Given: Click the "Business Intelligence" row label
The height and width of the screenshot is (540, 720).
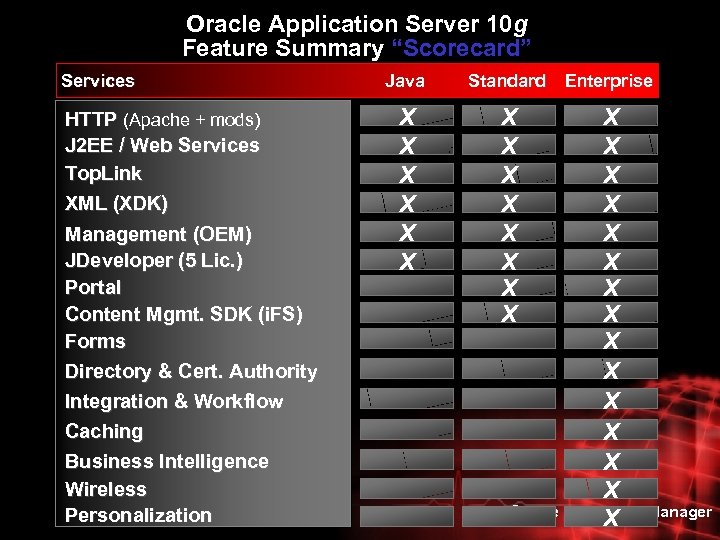Looking at the screenshot, I should [167, 461].
